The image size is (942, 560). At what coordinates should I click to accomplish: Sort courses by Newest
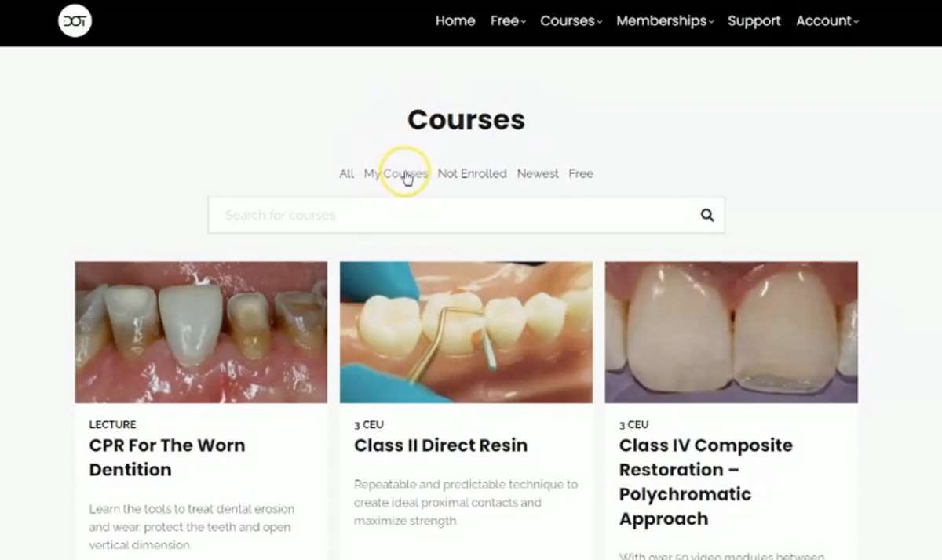(538, 173)
